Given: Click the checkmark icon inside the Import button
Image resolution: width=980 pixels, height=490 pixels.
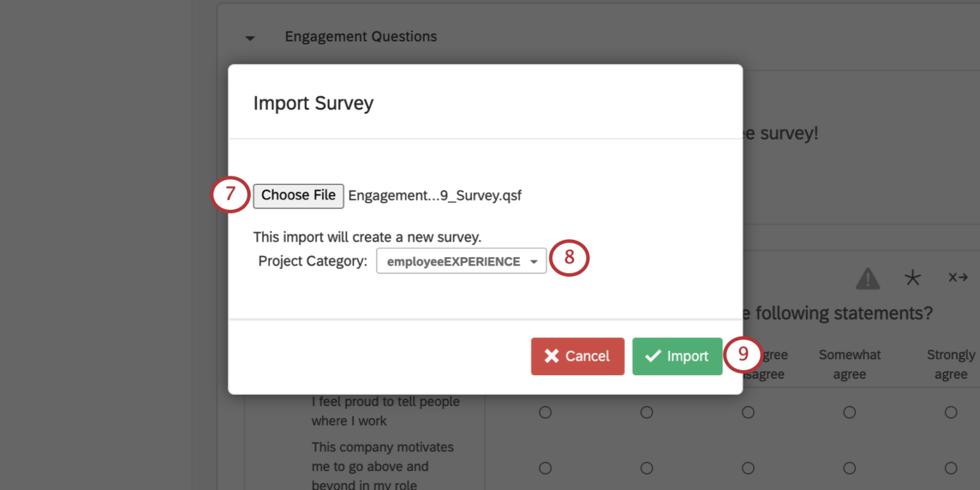Looking at the screenshot, I should tap(652, 357).
